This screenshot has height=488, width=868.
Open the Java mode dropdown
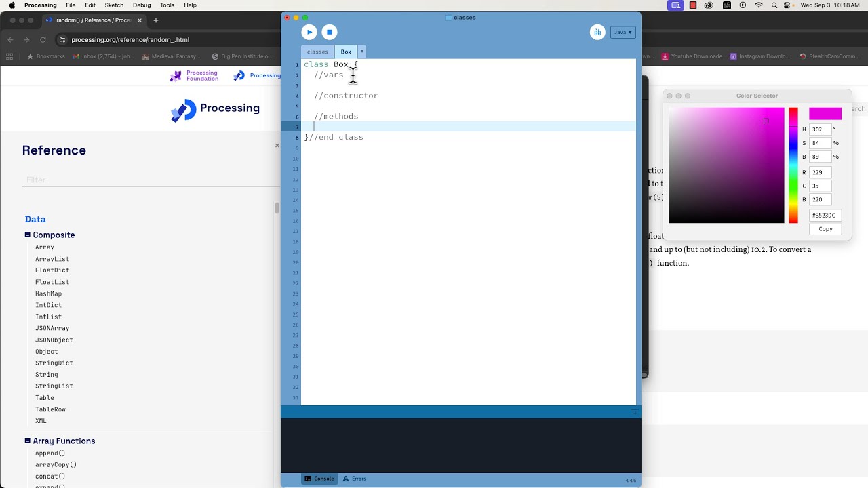click(623, 32)
